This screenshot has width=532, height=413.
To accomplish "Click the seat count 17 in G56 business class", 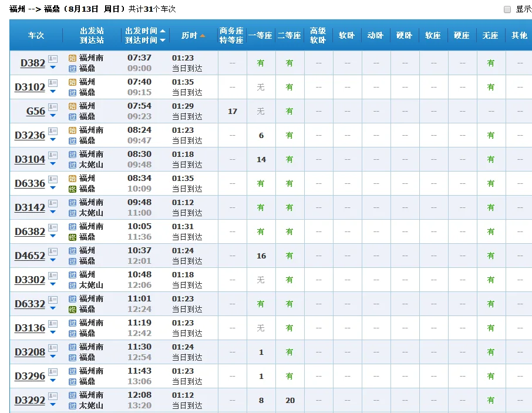I will 232,111.
